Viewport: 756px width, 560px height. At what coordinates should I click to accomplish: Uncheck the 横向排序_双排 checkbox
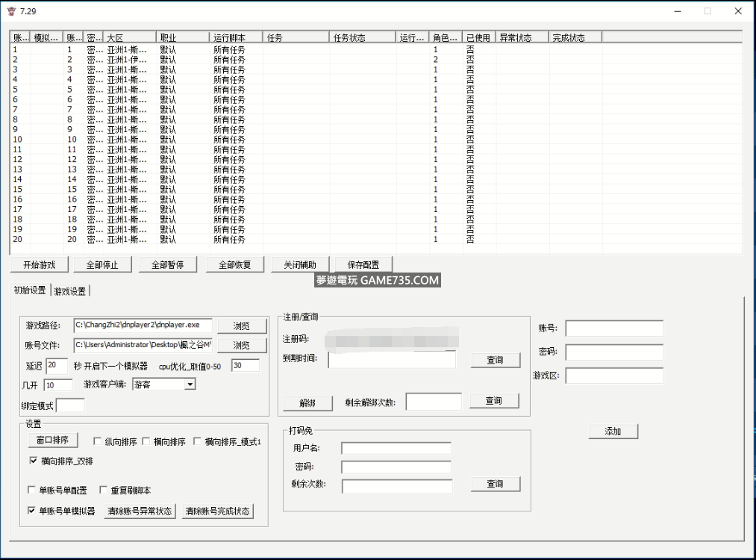33,461
